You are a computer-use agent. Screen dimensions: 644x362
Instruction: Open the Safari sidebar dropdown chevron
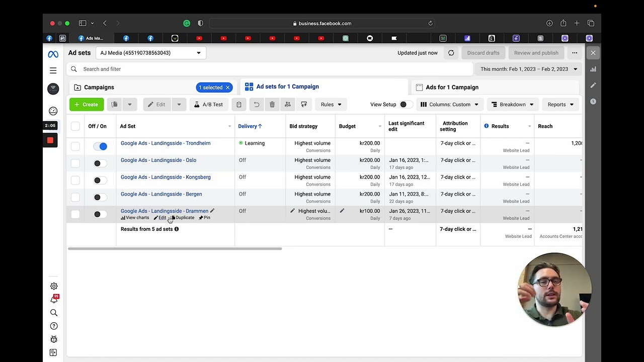[x=92, y=23]
